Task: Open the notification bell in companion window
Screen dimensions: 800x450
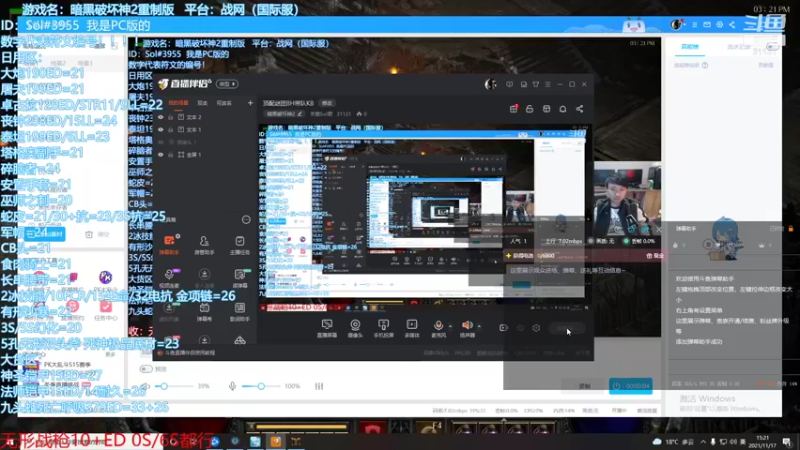Action: pyautogui.click(x=563, y=109)
